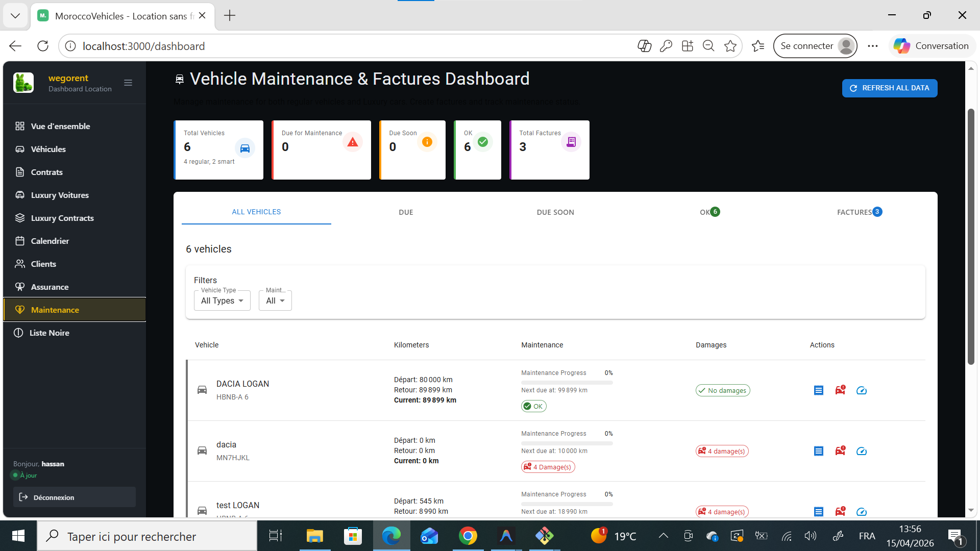
Task: Expand the Vehicle Type dropdown
Action: (x=222, y=300)
